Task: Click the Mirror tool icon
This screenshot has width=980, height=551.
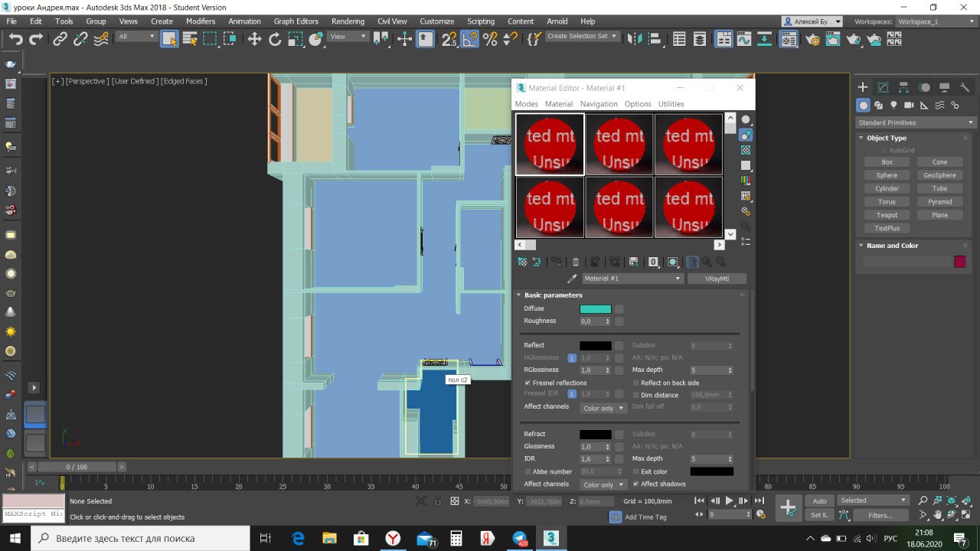Action: point(633,39)
